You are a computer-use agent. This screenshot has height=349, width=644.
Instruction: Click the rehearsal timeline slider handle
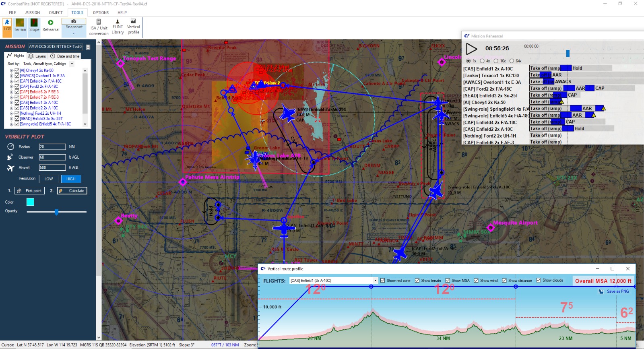[x=568, y=54]
